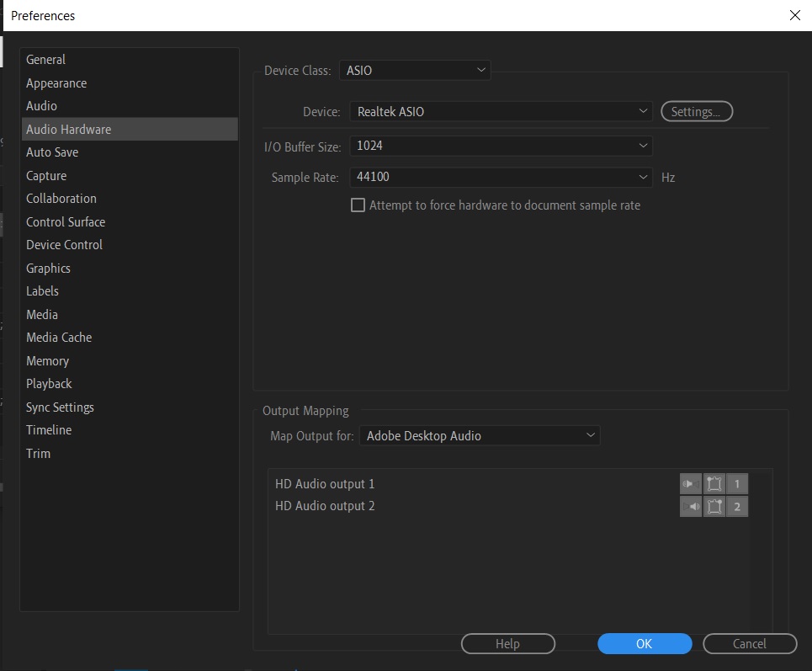Switch to the Audio preferences section
This screenshot has height=671, width=812.
[x=42, y=105]
